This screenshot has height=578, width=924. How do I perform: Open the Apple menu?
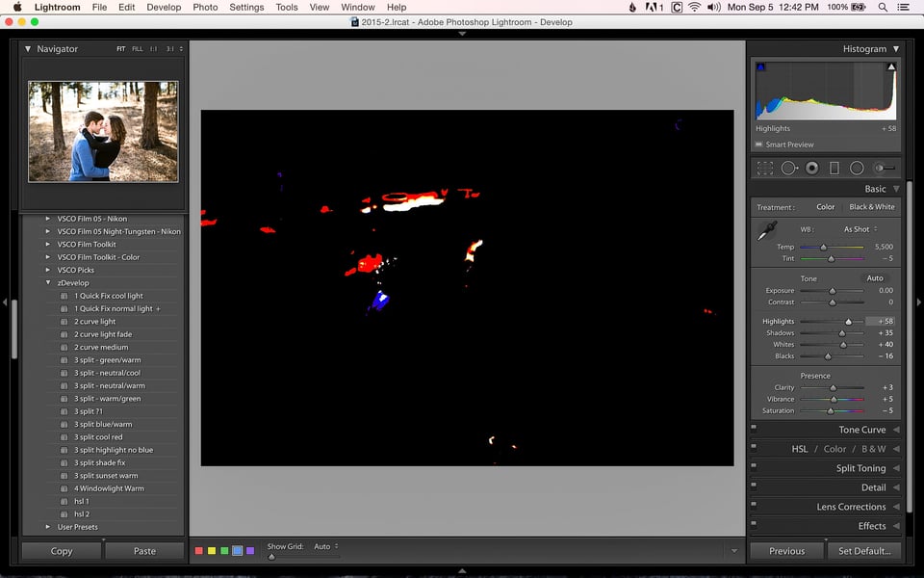[x=17, y=7]
